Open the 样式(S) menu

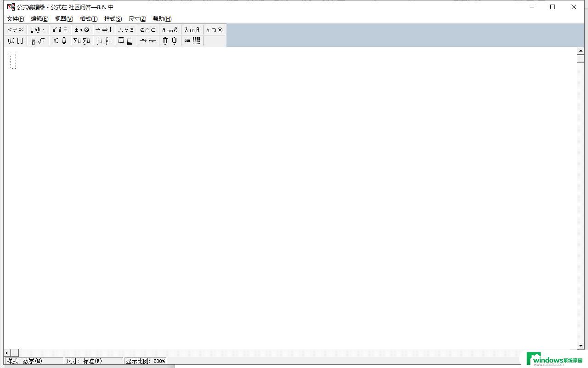point(113,19)
